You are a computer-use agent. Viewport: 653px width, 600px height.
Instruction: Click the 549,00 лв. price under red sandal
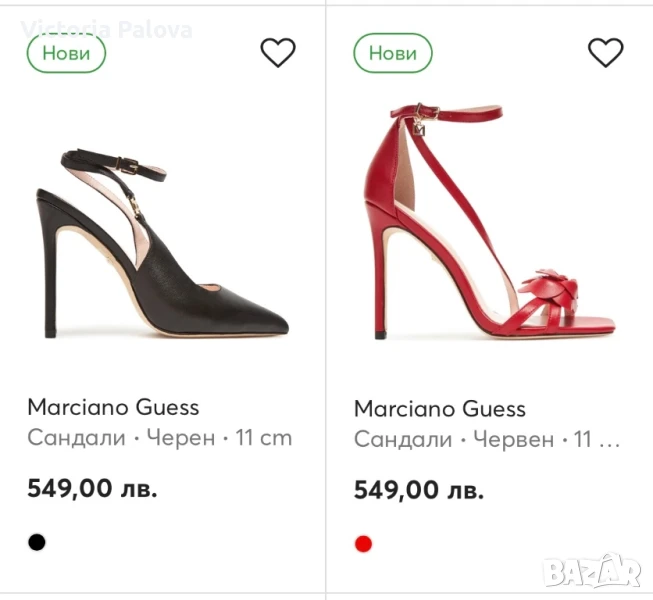[x=419, y=490]
